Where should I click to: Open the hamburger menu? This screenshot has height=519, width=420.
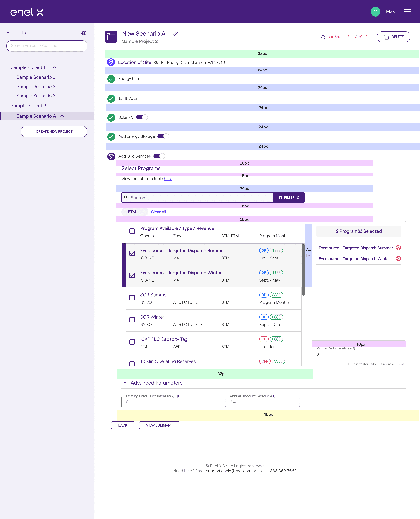pos(407,12)
